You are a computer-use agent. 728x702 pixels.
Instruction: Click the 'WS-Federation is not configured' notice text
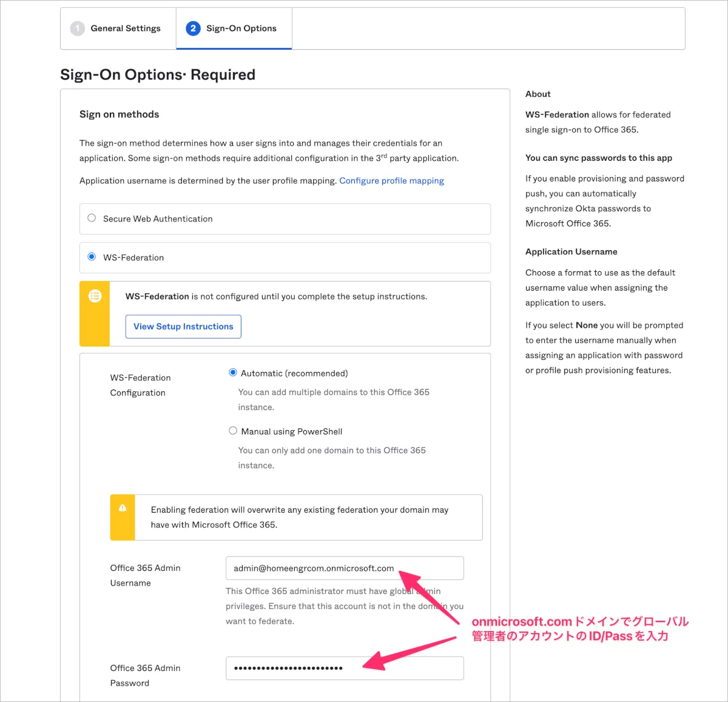[276, 297]
